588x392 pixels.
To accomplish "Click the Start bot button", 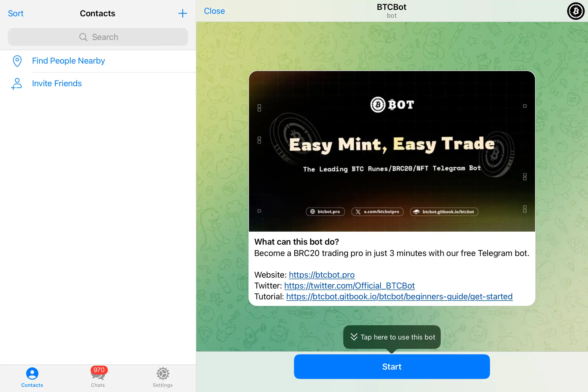I will [x=391, y=367].
